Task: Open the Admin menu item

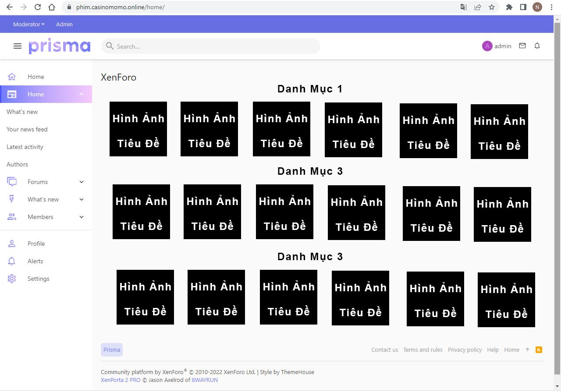Action: tap(64, 24)
